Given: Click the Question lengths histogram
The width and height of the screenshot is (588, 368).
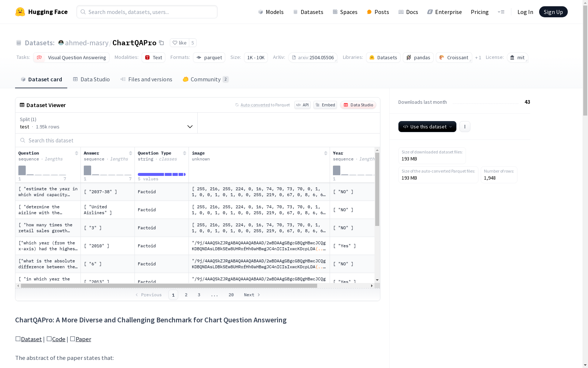Looking at the screenshot, I should 42,170.
